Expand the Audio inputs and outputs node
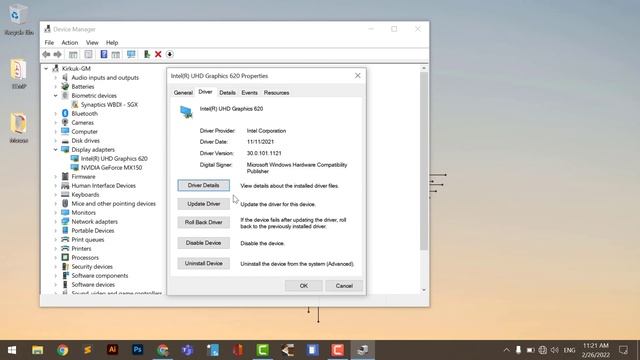Image resolution: width=640 pixels, height=360 pixels. [56, 78]
